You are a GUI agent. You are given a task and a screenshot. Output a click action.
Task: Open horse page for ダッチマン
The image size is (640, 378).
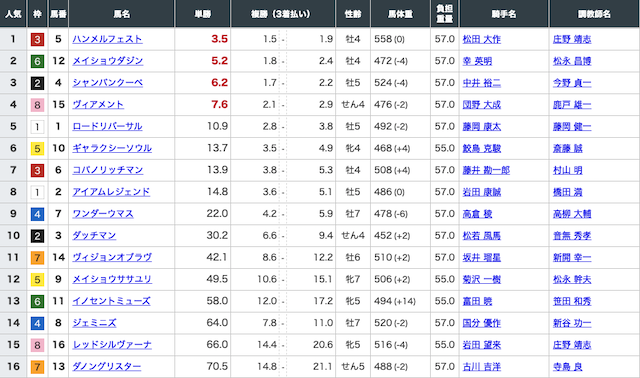coord(94,236)
